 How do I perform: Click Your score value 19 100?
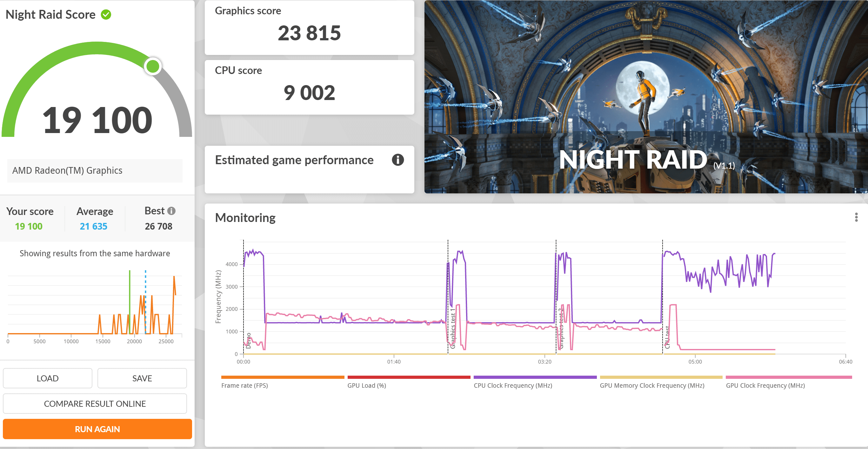tap(29, 226)
